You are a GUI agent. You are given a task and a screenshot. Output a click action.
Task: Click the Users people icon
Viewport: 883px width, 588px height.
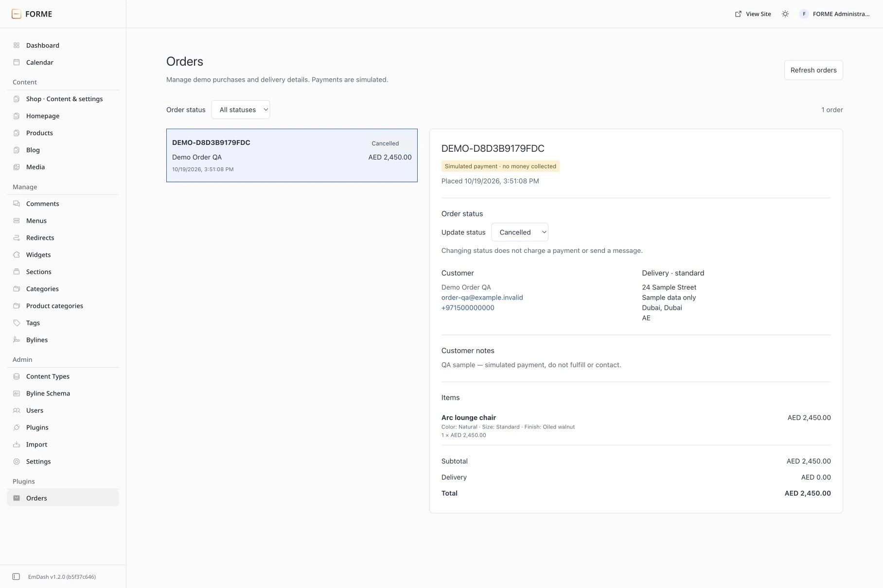click(x=17, y=410)
